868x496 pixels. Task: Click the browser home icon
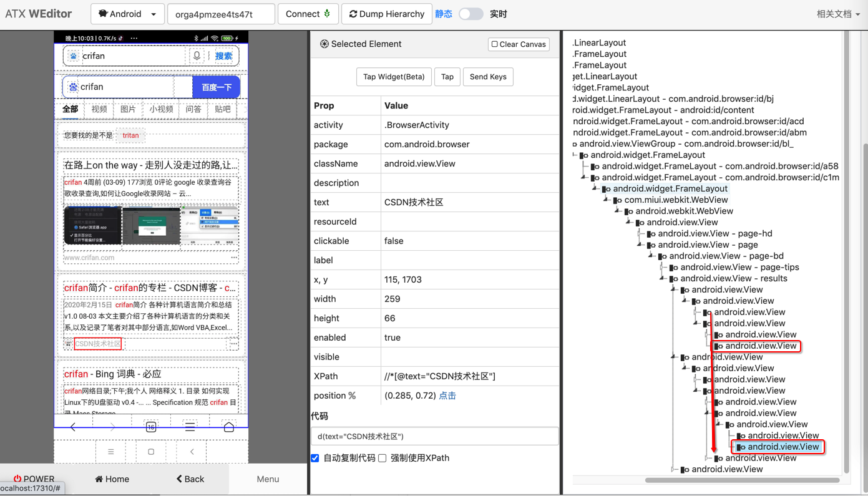229,427
